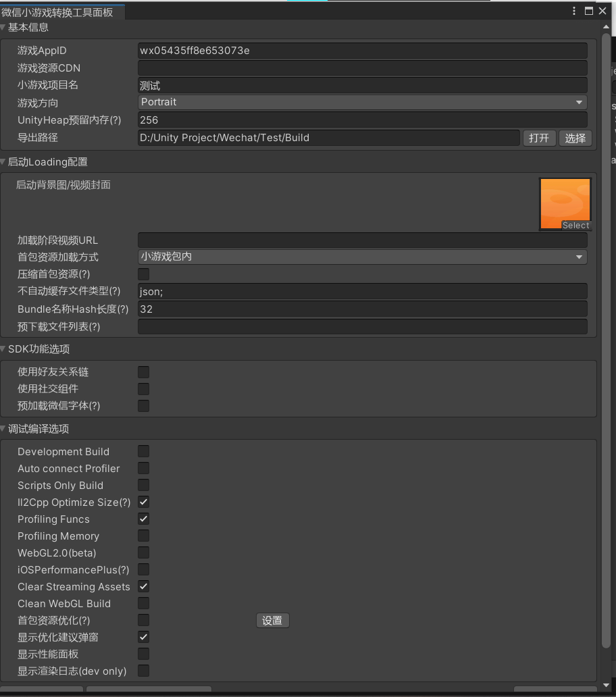This screenshot has width=616, height=697.
Task: Click the 游戏资源CDN input field
Action: 362,68
